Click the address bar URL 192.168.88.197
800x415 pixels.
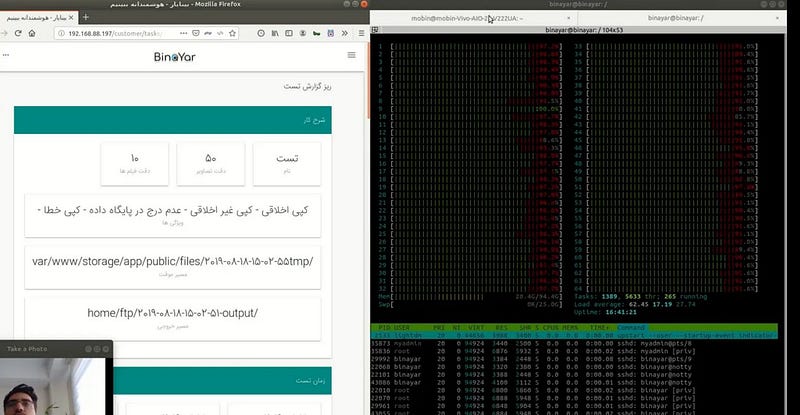pos(115,33)
